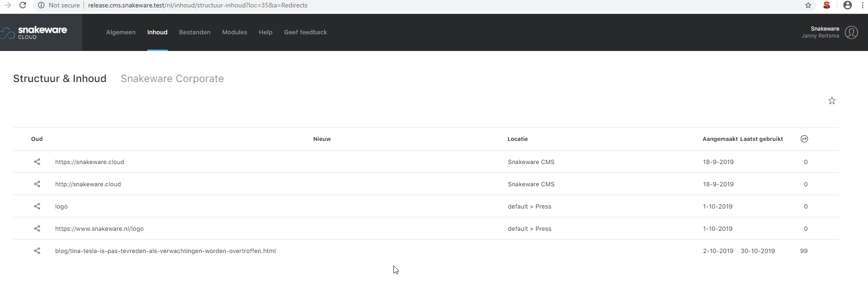Viewport: 868px width, 291px height.
Task: Click the Janny Reitsma user name
Action: point(820,36)
